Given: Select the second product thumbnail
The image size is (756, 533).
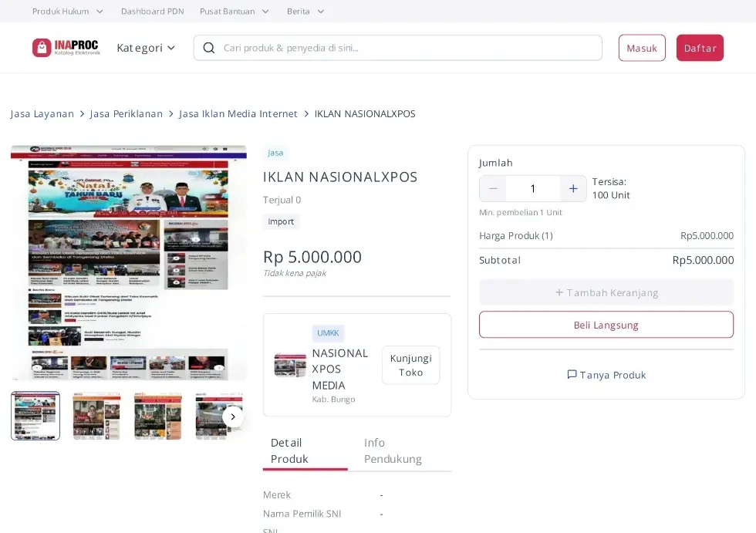Looking at the screenshot, I should pyautogui.click(x=96, y=416).
